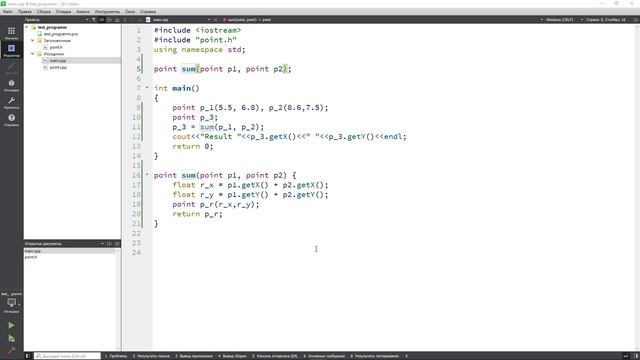Image resolution: width=640 pixels, height=360 pixels.
Task: Open the Результаты поиска output pane
Action: click(151, 356)
